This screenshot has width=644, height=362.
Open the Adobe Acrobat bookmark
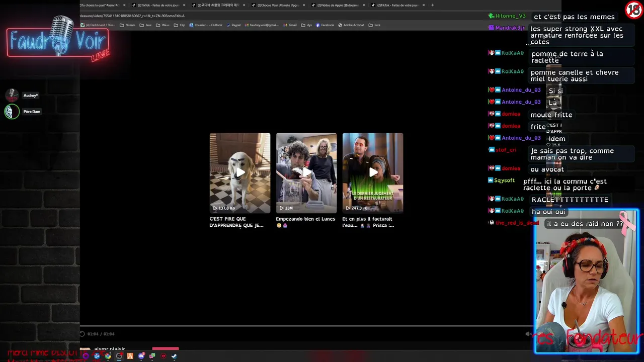pyautogui.click(x=351, y=25)
